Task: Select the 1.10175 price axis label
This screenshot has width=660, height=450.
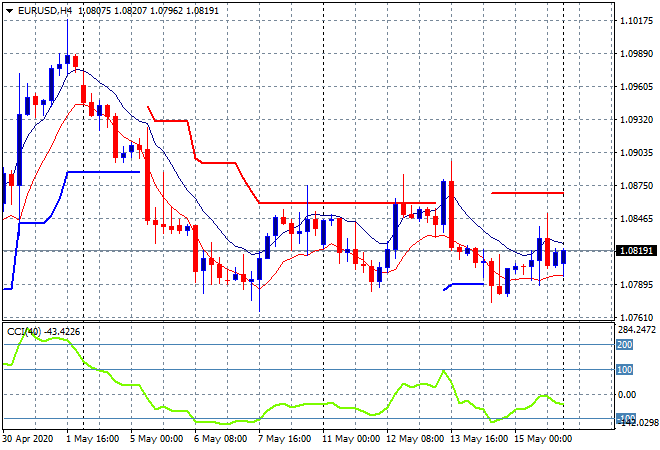Action: click(637, 21)
